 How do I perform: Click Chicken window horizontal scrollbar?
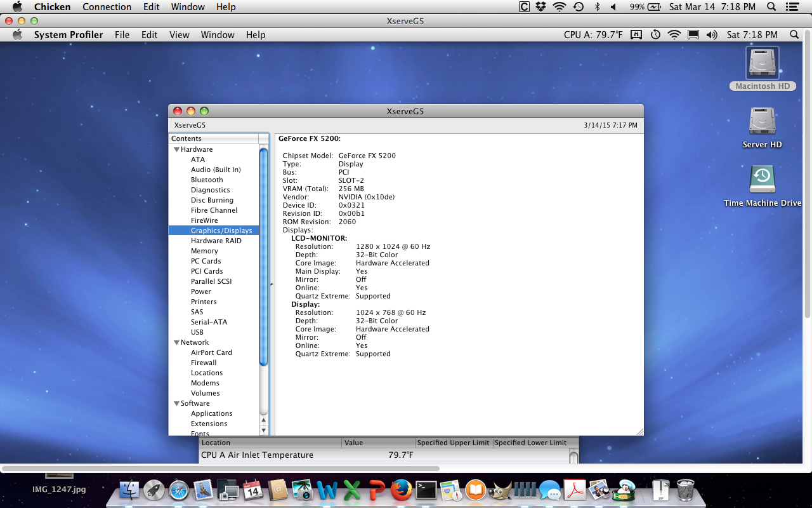point(222,469)
